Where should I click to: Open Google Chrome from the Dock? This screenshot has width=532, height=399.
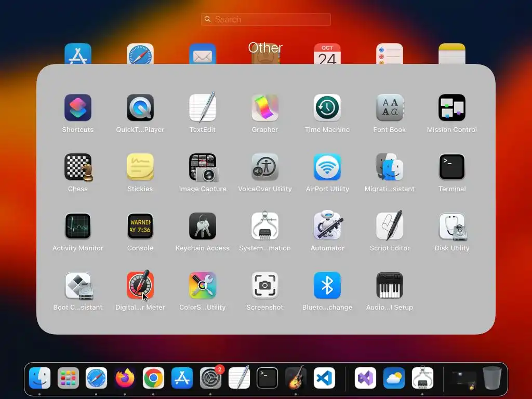[x=153, y=378]
